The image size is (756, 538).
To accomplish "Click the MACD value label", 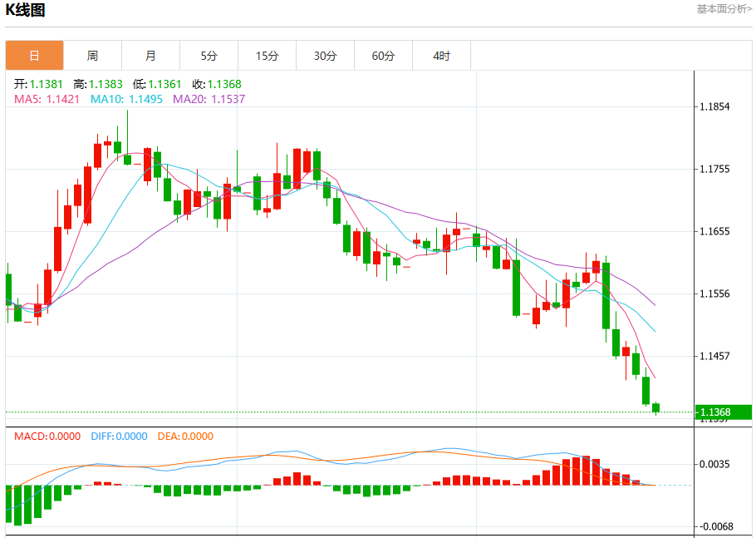I will [47, 437].
